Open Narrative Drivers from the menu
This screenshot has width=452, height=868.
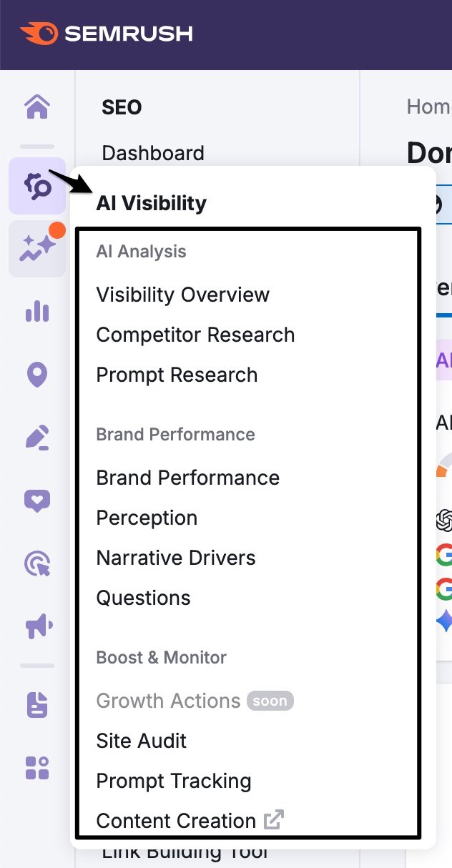(176, 557)
